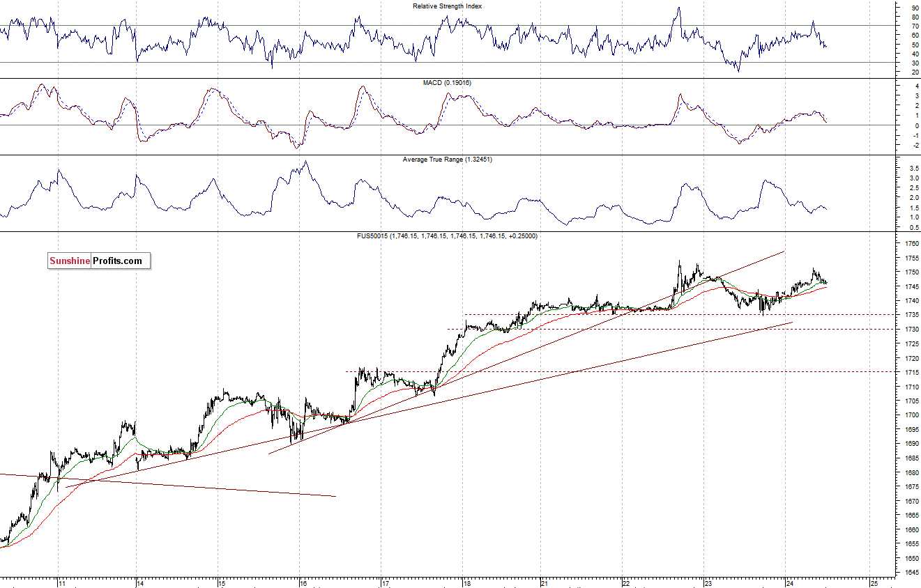Select date label 21 on time axis
Viewport: 921px width, 588px height.
pos(545,583)
